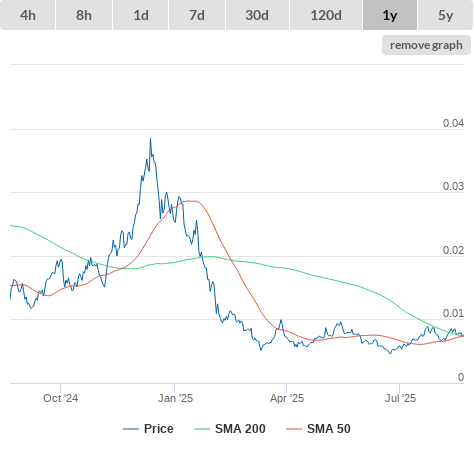Image resolution: width=474 pixels, height=455 pixels.
Task: Select the 8h time range
Action: [x=84, y=15]
